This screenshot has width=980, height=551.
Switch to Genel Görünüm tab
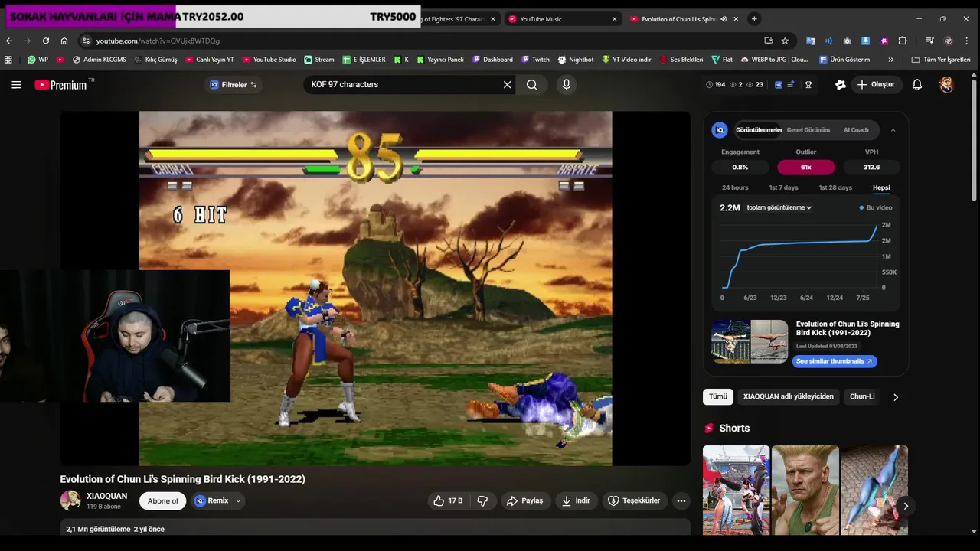pyautogui.click(x=808, y=130)
